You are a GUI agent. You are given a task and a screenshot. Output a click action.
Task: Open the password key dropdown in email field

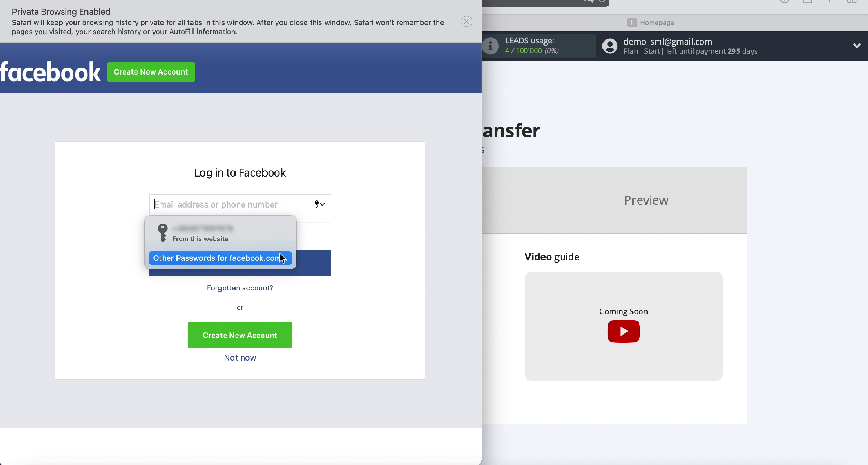tap(319, 204)
